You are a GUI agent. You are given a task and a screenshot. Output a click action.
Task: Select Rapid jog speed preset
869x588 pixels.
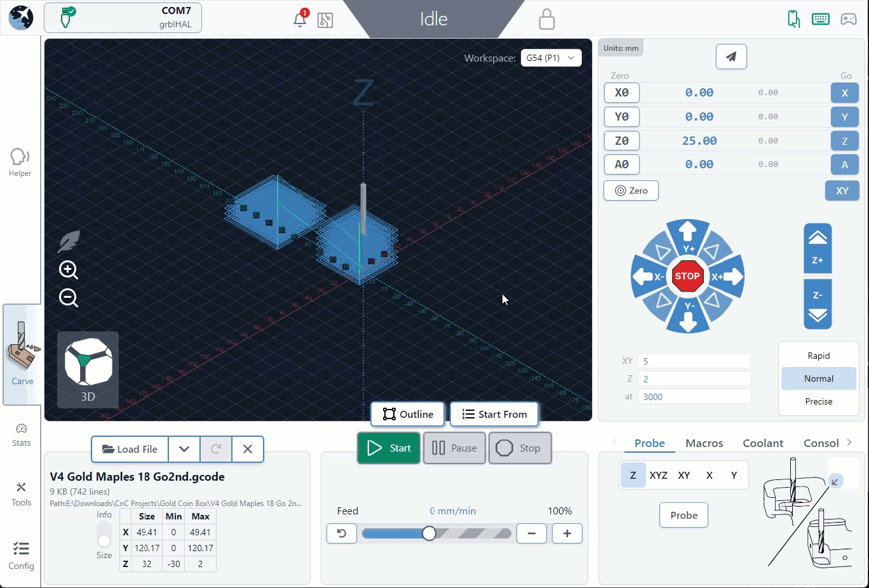819,356
